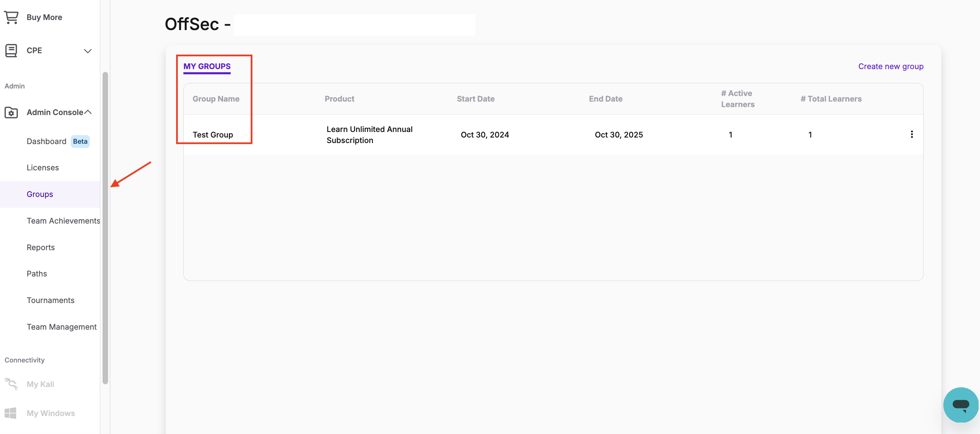
Task: Click the My Kali dragon icon
Action: pos(11,384)
